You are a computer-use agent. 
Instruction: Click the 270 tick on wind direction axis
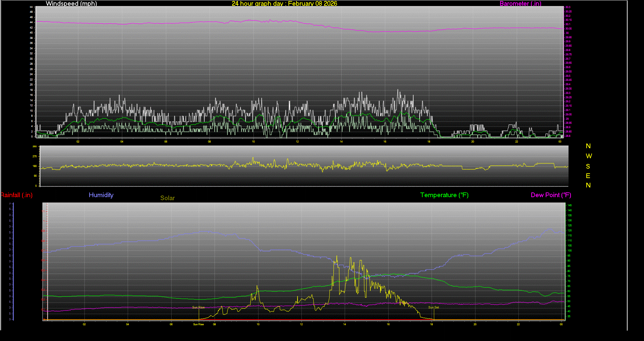pos(35,156)
